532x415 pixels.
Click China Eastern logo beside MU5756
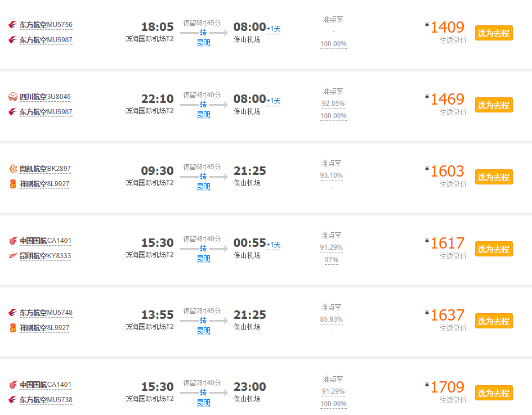[x=13, y=25]
